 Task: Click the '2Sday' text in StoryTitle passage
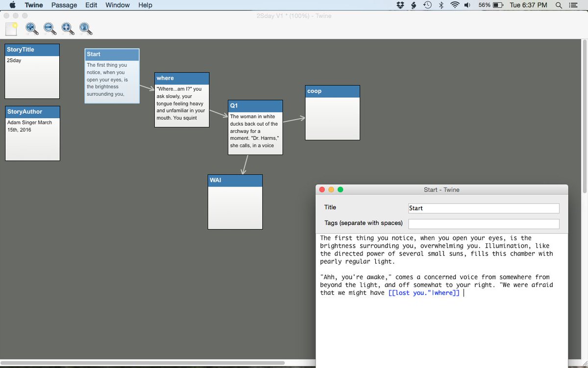14,60
